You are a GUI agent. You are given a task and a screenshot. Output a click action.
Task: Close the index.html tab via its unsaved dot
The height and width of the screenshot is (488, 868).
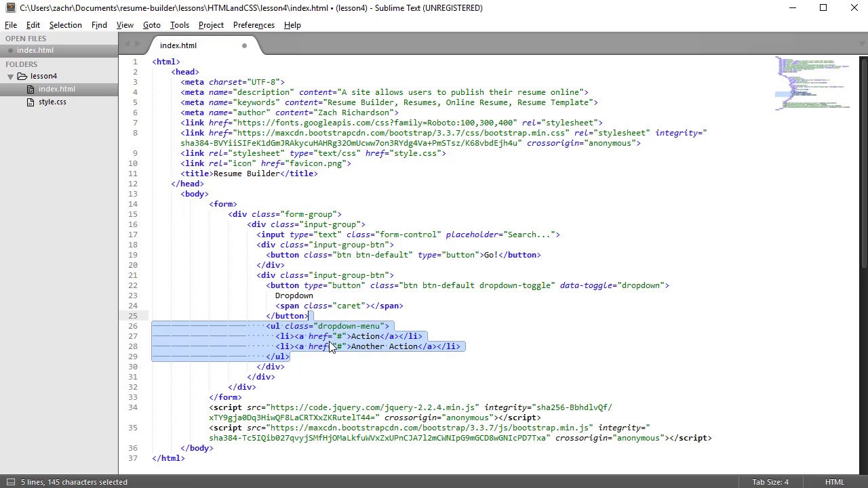pyautogui.click(x=244, y=45)
